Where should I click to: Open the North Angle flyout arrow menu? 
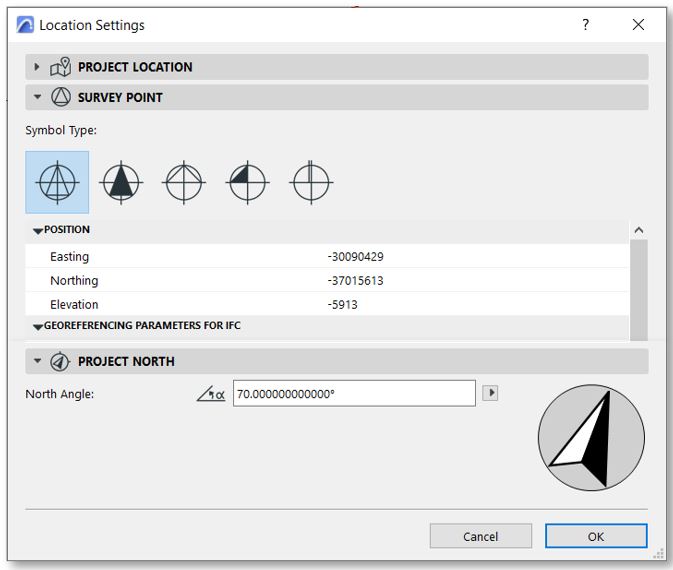490,393
